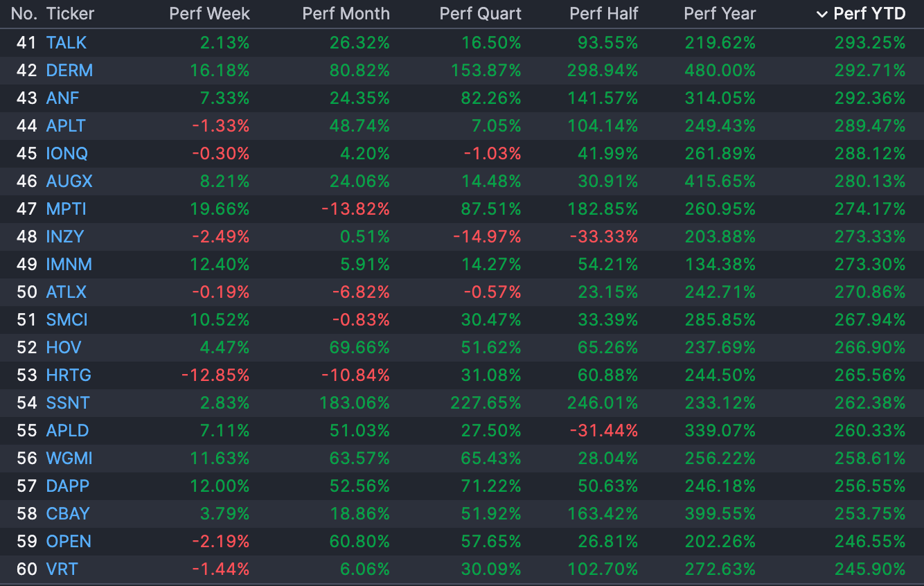Open the ANF ticker link

tap(63, 98)
